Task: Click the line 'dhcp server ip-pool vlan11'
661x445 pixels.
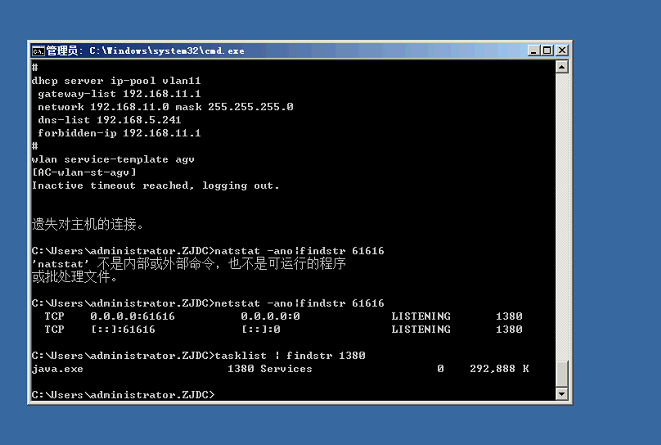Action: click(116, 80)
